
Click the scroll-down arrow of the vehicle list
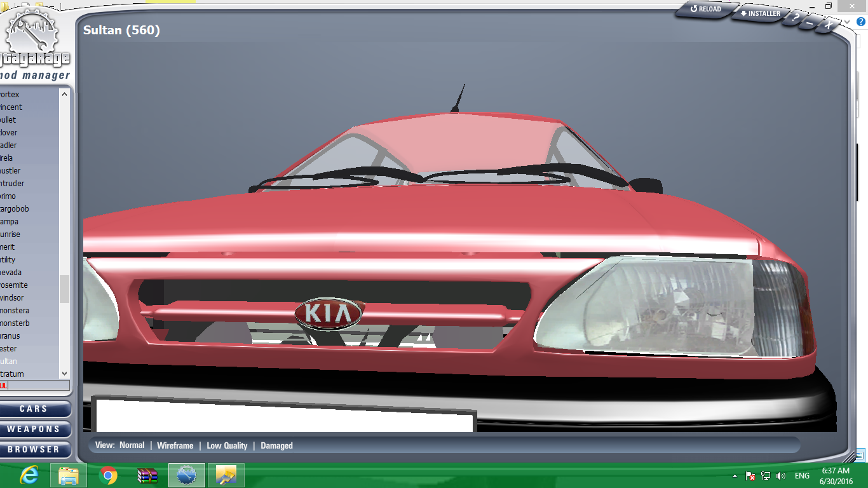tap(64, 374)
